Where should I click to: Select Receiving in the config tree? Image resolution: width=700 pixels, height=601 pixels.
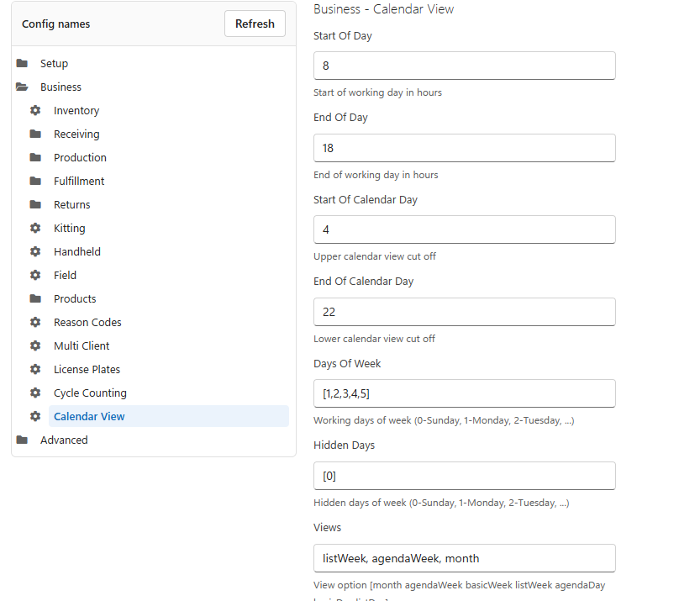pyautogui.click(x=76, y=134)
